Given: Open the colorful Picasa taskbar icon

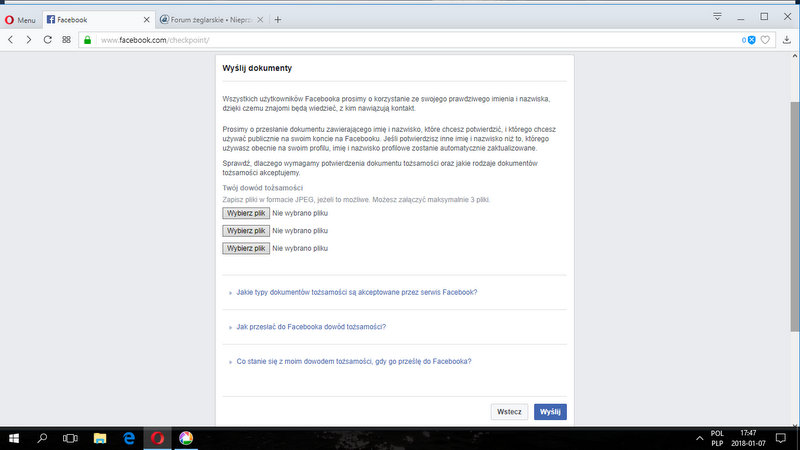Looking at the screenshot, I should 186,438.
